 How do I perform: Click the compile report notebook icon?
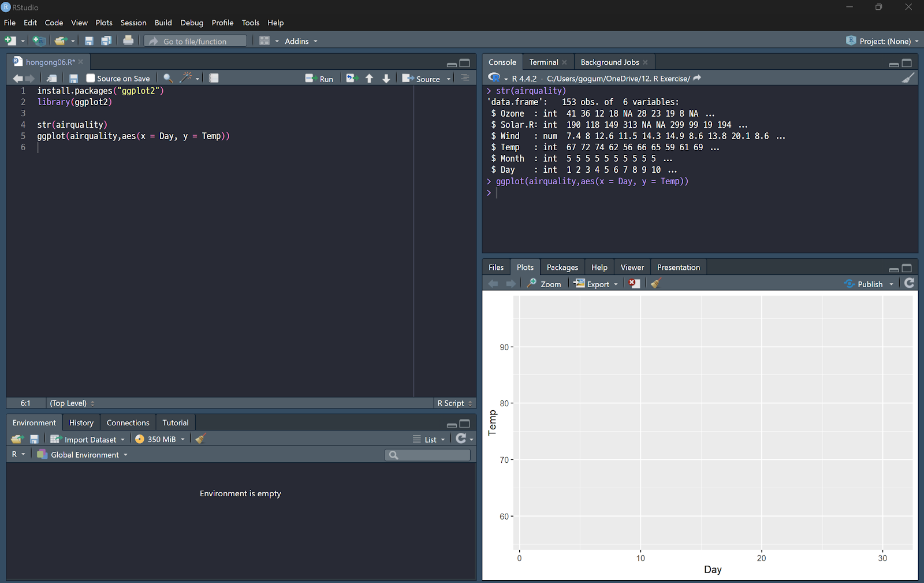pyautogui.click(x=214, y=78)
